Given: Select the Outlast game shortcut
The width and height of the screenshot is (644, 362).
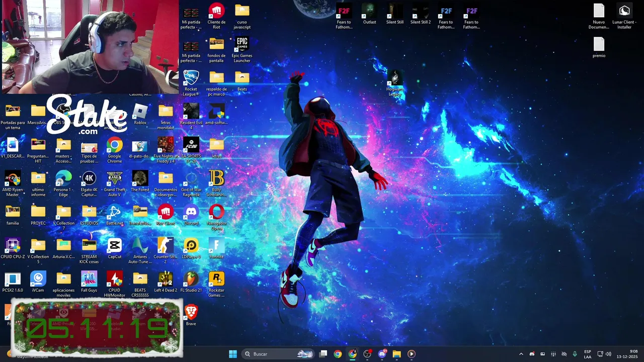Looking at the screenshot, I should pyautogui.click(x=369, y=14).
